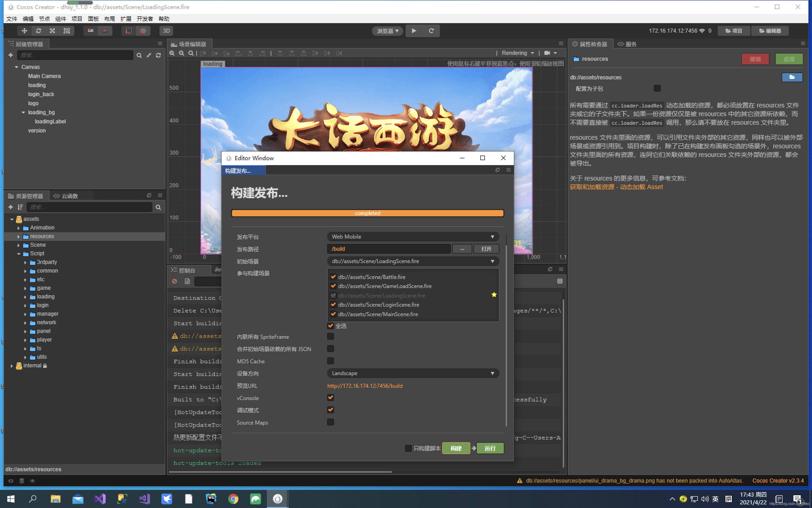This screenshot has width=812, height=508.
Task: Click the asset sort order icon
Action: point(20,207)
